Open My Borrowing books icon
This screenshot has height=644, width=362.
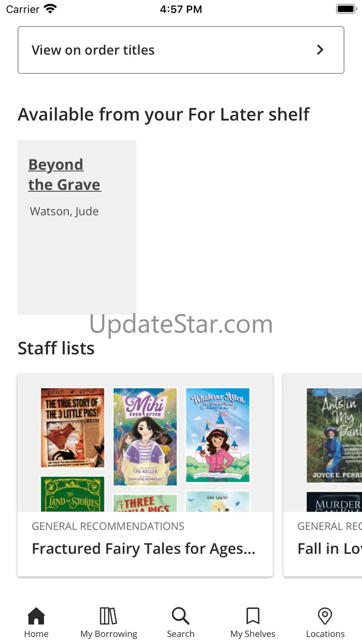pos(109,616)
